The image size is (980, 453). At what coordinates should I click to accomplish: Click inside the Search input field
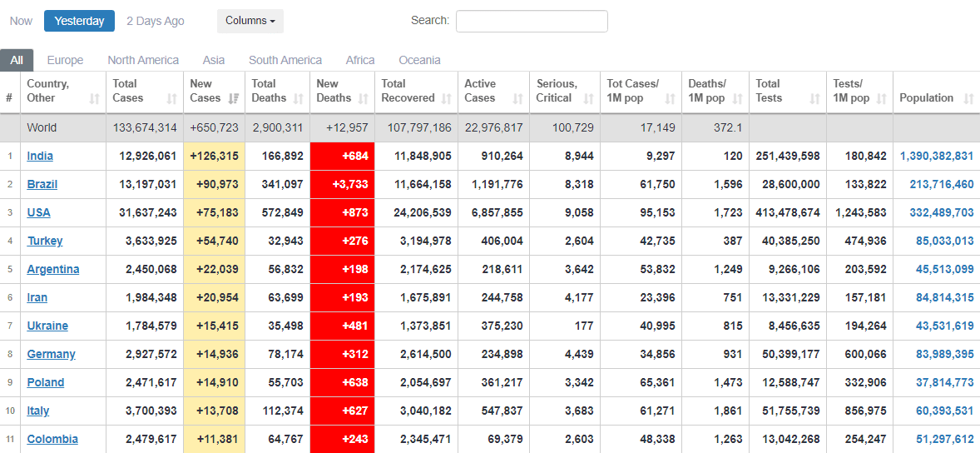(532, 21)
